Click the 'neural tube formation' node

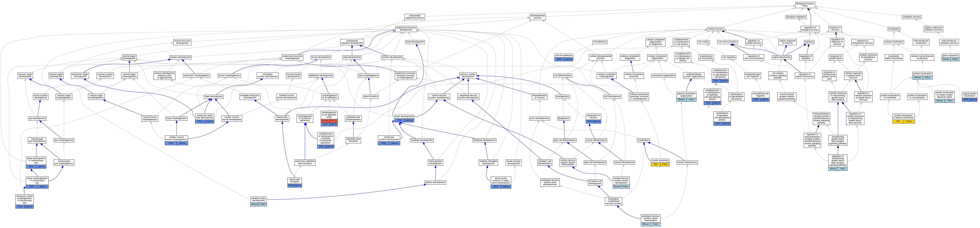coord(295,183)
